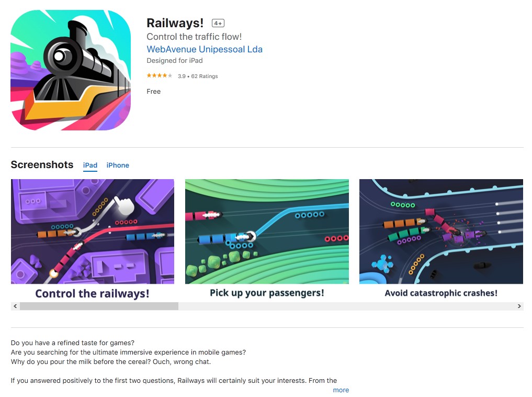
Task: Open the Avoid catastrophic crashes! screenshot
Action: 441,239
